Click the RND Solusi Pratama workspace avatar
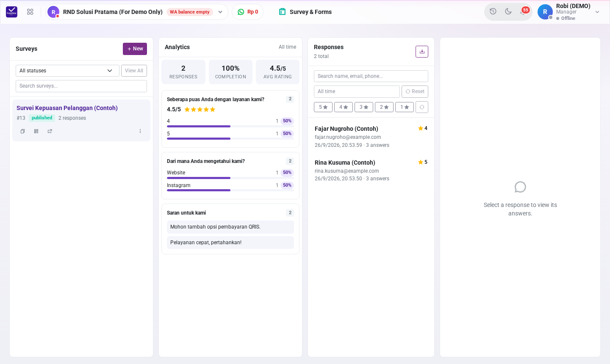This screenshot has height=364, width=610. (53, 12)
